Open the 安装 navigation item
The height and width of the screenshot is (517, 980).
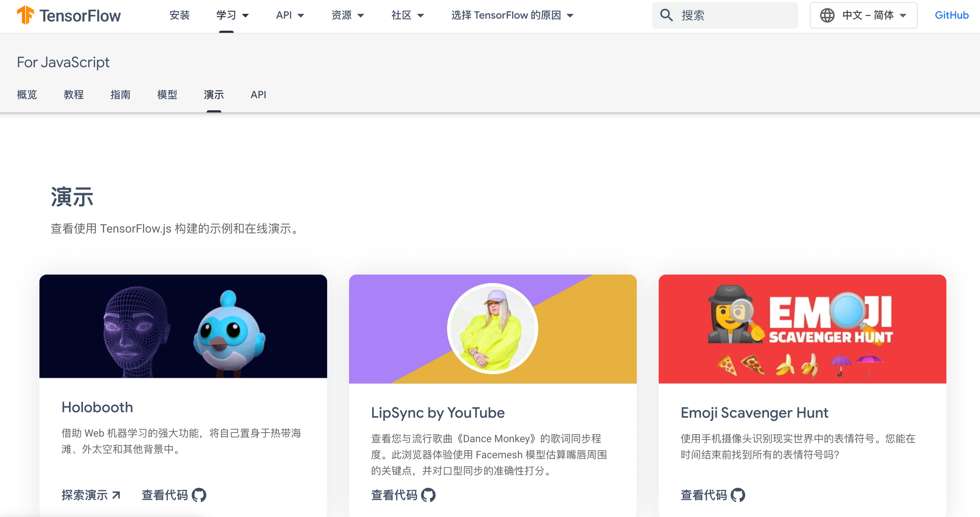click(180, 15)
